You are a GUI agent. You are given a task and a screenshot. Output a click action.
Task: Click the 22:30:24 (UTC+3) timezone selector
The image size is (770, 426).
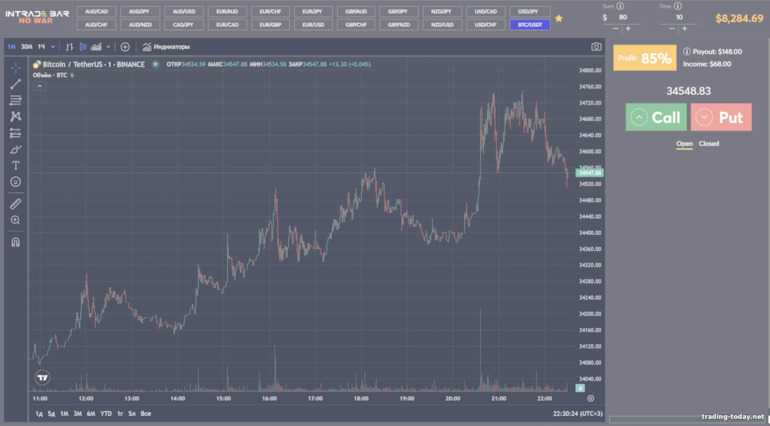[x=578, y=414]
